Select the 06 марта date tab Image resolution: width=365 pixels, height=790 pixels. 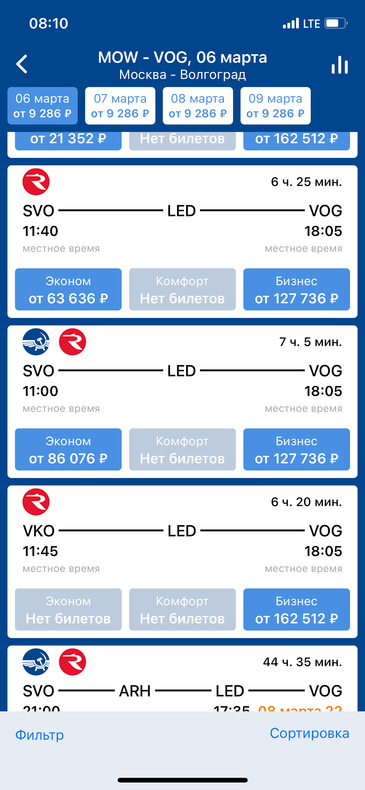tap(43, 106)
